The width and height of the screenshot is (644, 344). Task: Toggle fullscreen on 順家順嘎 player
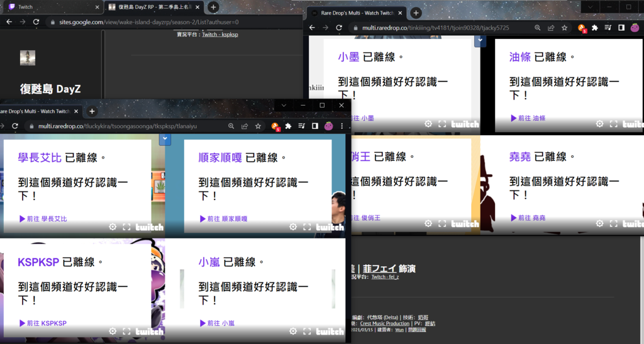coord(307,227)
